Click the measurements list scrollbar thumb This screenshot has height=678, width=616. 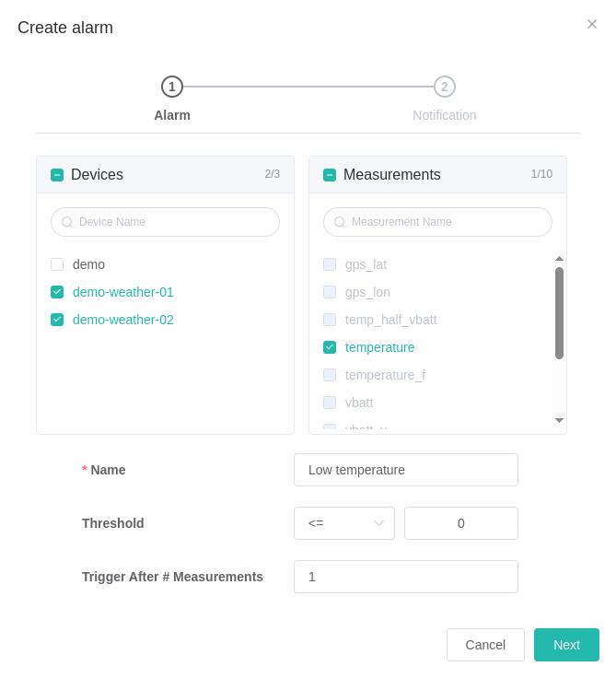tap(559, 313)
